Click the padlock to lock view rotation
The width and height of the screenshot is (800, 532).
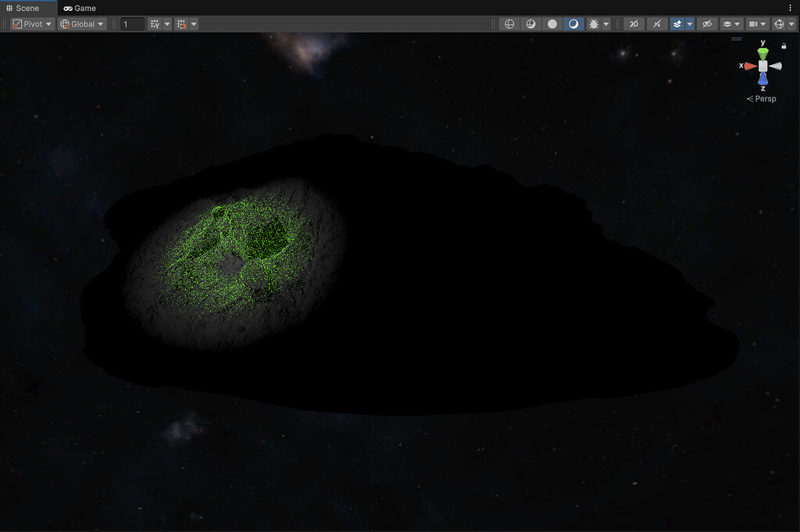[x=784, y=45]
